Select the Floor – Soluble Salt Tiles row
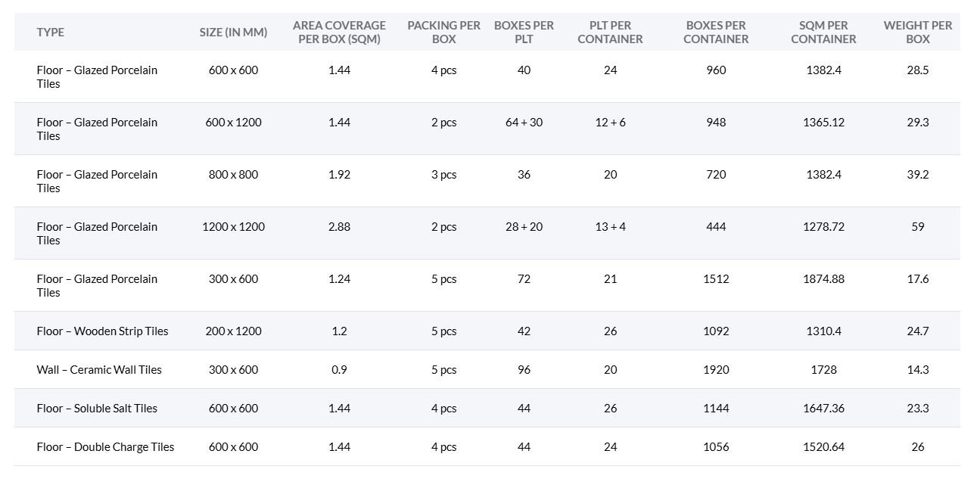The image size is (980, 488). pyautogui.click(x=97, y=408)
